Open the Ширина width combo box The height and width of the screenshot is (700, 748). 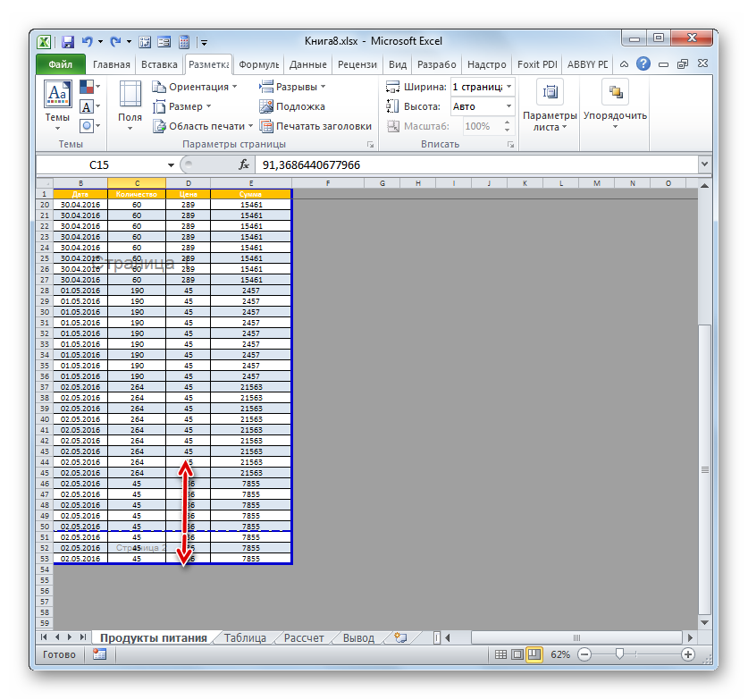click(483, 87)
